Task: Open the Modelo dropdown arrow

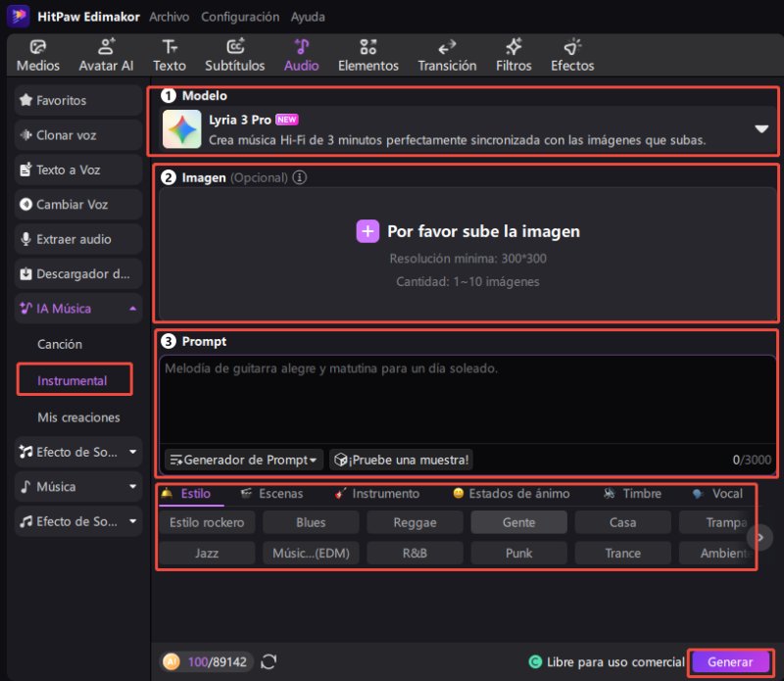Action: [x=761, y=129]
